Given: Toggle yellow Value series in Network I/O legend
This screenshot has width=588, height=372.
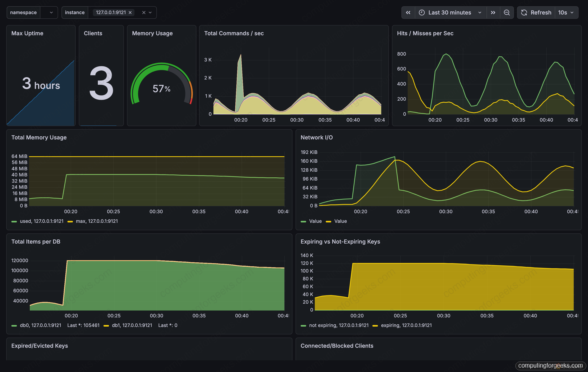Looking at the screenshot, I should (340, 221).
